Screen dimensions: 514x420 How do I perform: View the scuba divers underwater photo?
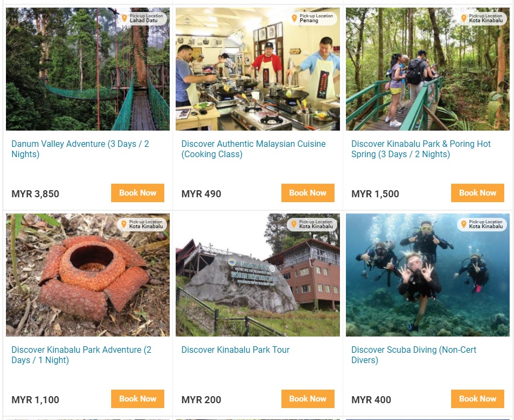coord(428,275)
